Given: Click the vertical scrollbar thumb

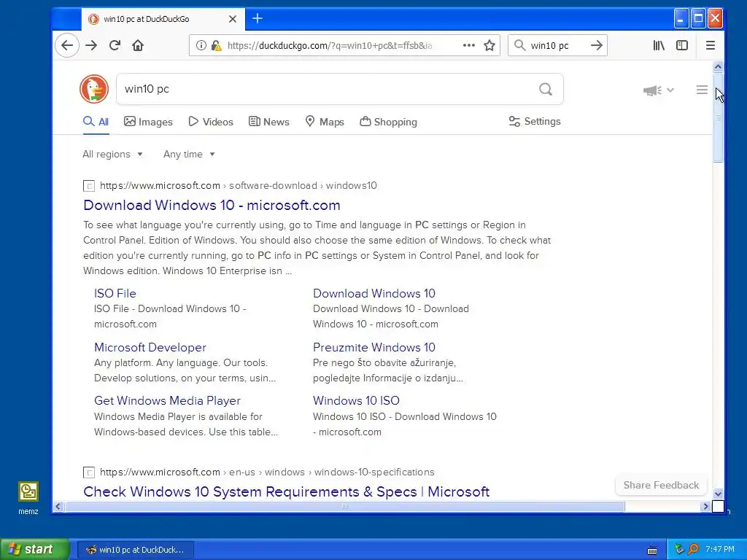Looking at the screenshot, I should [x=718, y=117].
